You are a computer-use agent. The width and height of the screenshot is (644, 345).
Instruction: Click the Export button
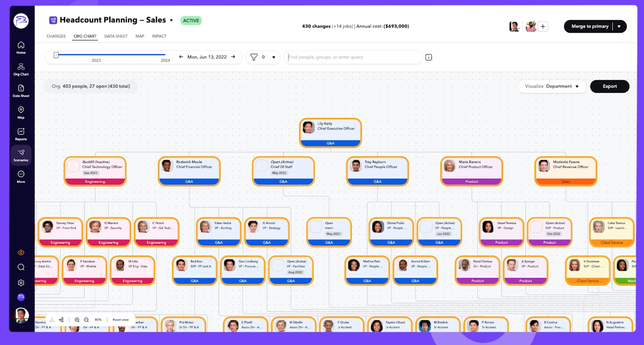coord(609,86)
